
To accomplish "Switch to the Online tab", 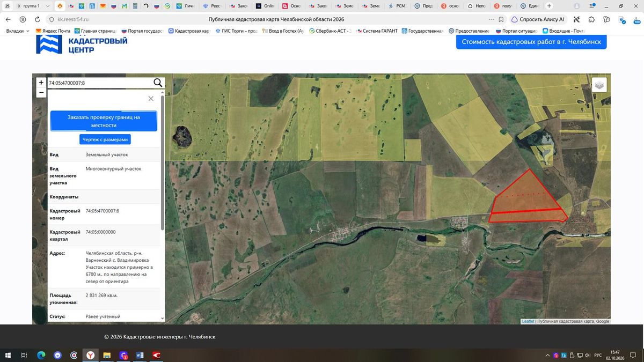I will 265,6.
